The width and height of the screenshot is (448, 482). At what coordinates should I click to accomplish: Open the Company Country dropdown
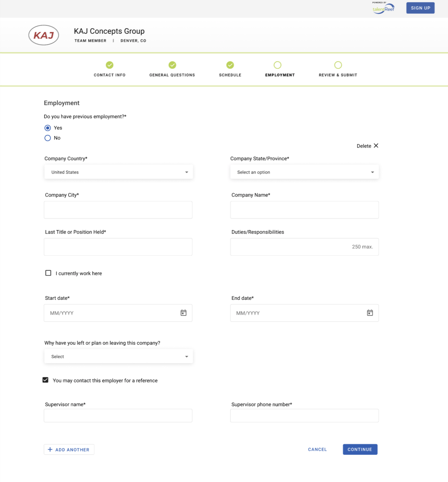[x=119, y=172]
